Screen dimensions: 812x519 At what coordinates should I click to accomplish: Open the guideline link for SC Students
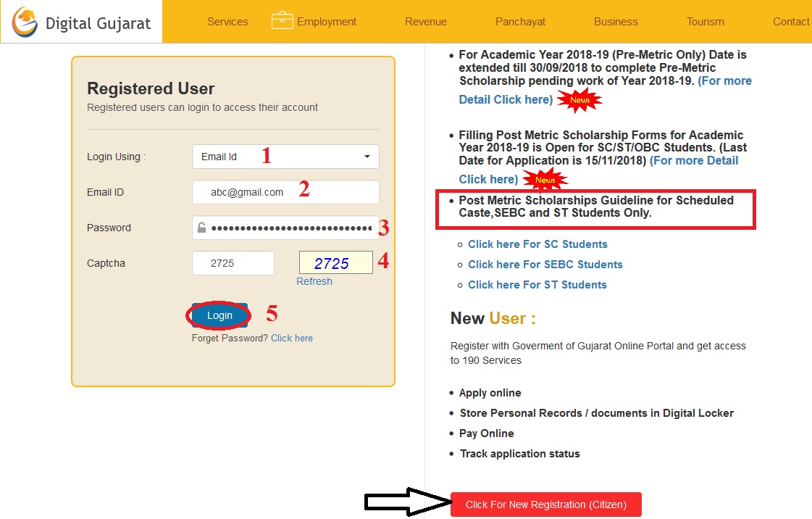[x=537, y=244]
